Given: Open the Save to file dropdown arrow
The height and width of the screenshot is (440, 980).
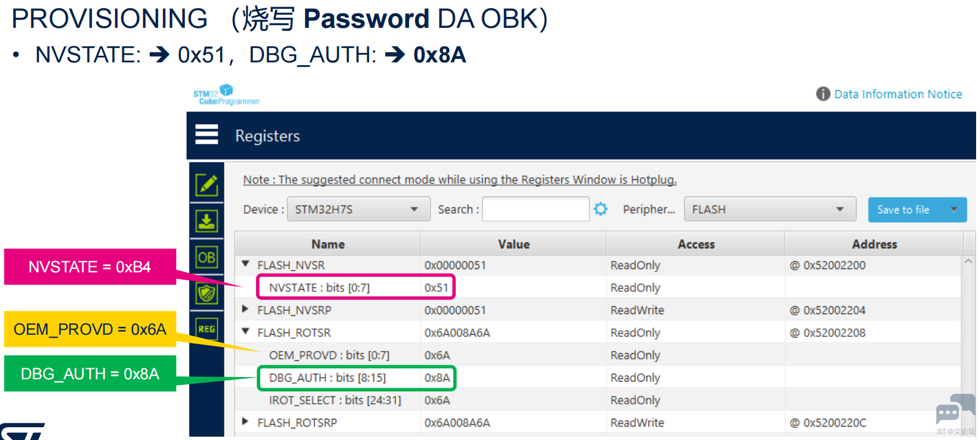Looking at the screenshot, I should pos(954,210).
